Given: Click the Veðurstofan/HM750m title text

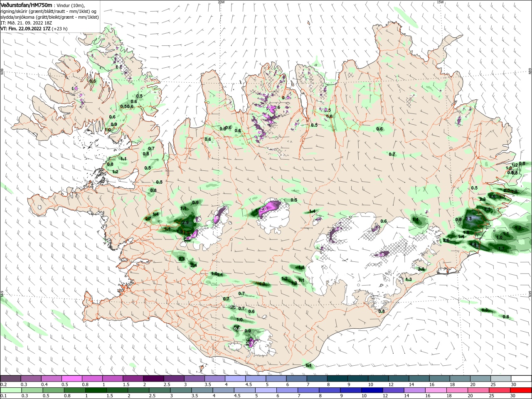Looking at the screenshot, I should click(x=27, y=5).
